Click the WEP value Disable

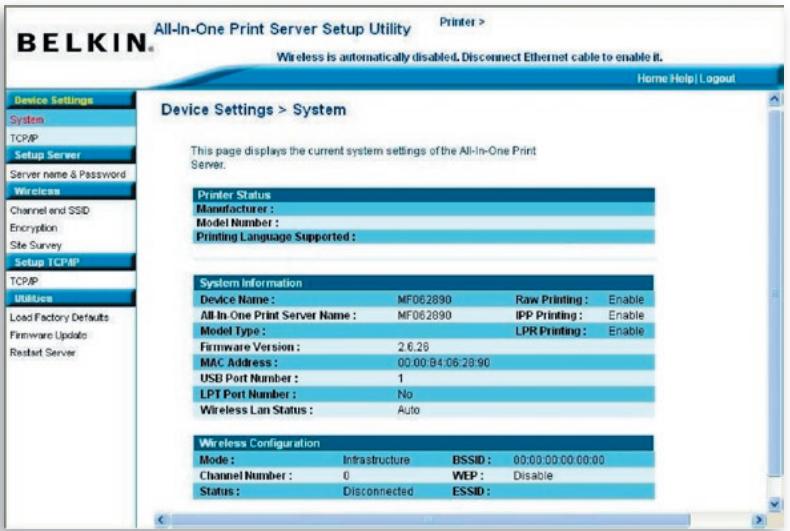(533, 476)
